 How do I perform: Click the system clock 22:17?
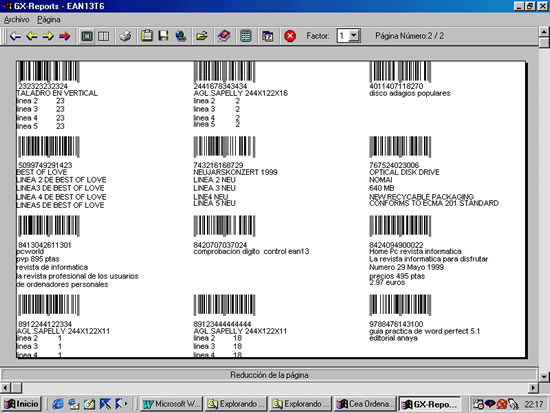[534, 405]
